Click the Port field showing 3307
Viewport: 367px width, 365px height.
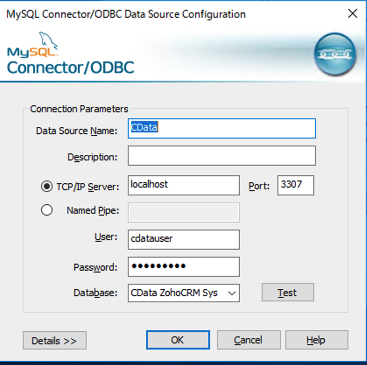coord(295,185)
